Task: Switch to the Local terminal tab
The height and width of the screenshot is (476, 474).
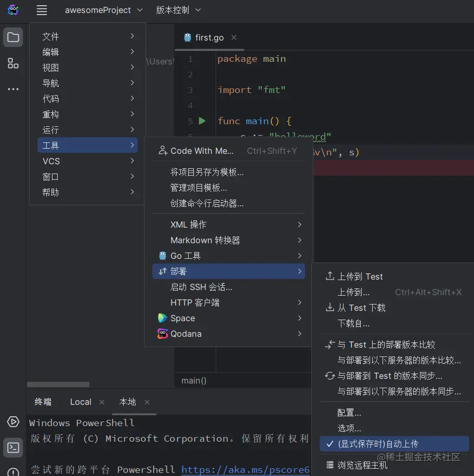Action: coord(81,402)
